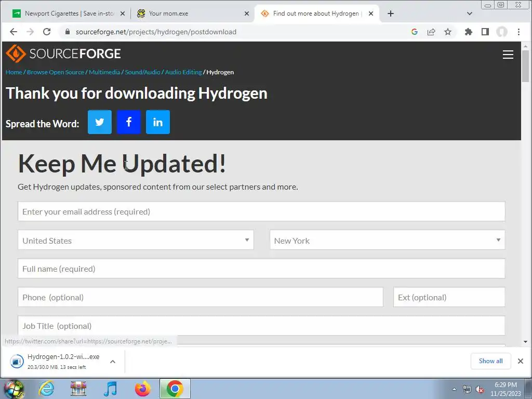Select the Find out more about Hydrogen tab
Screen dimensions: 532x399
coord(316,14)
